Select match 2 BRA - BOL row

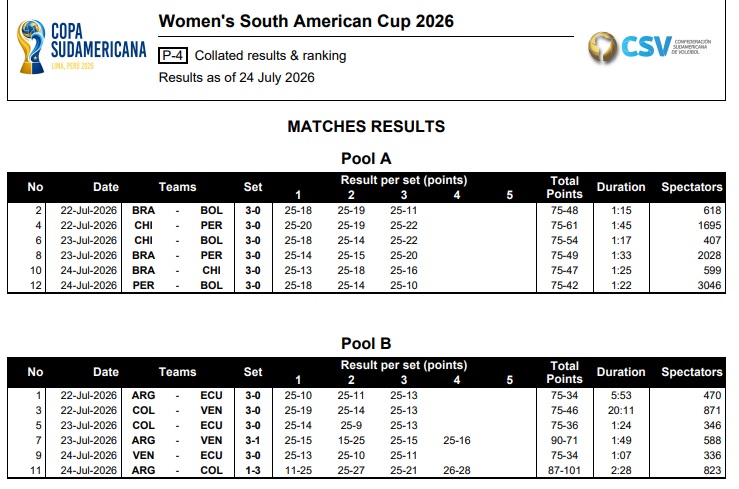(x=366, y=210)
